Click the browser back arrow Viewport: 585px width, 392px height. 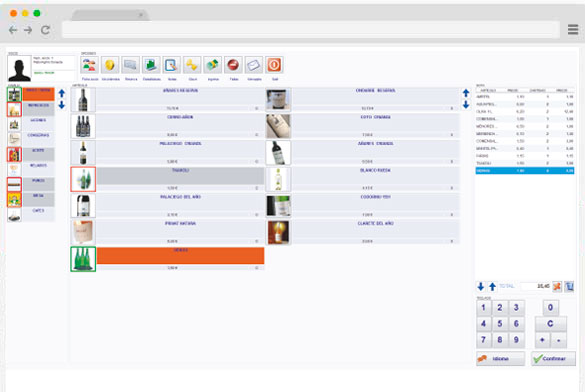click(x=13, y=30)
